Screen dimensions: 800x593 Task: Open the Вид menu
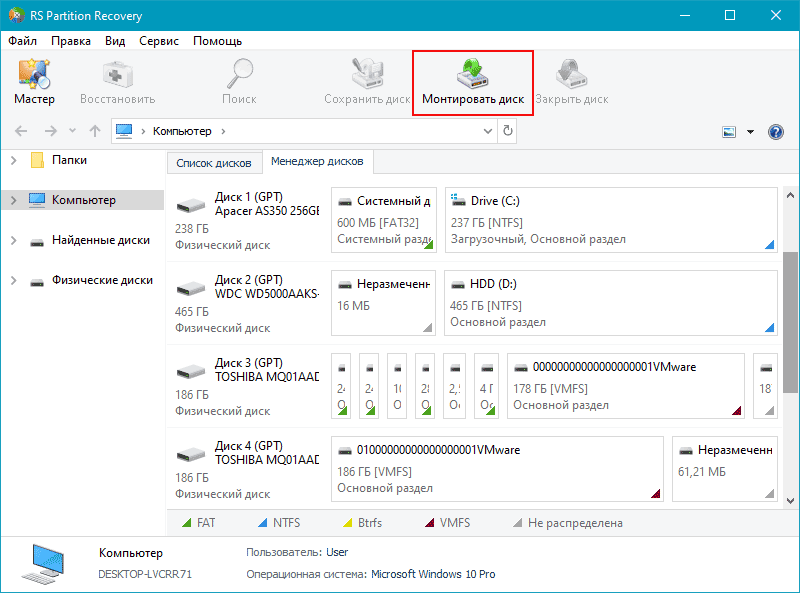(115, 41)
